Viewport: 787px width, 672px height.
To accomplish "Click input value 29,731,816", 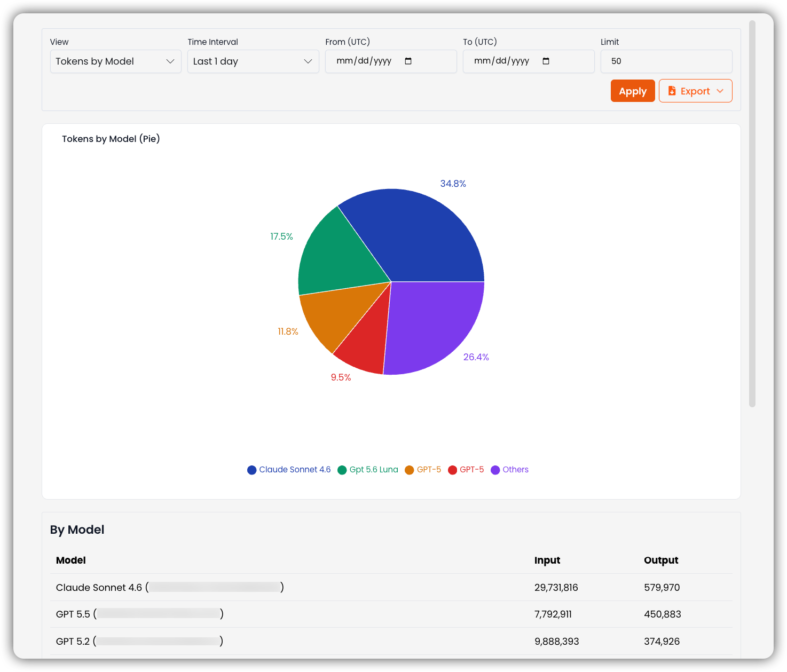I will (556, 588).
